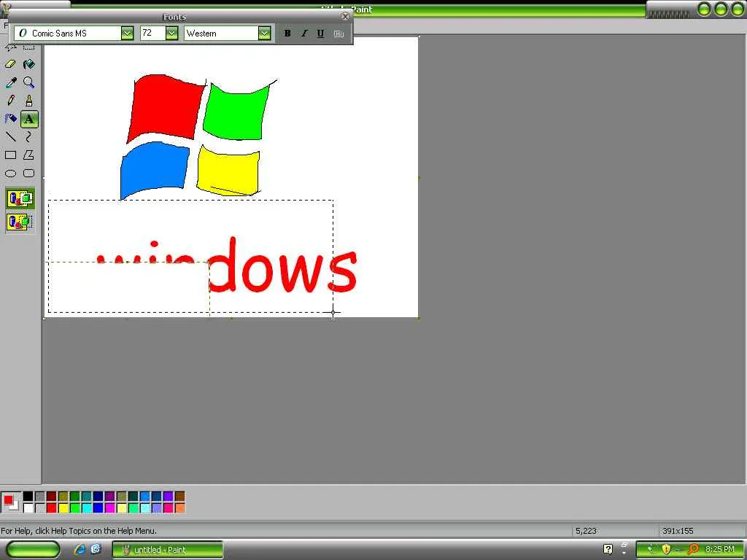Image resolution: width=747 pixels, height=560 pixels.
Task: Toggle Italic in Fonts toolbar
Action: click(304, 34)
